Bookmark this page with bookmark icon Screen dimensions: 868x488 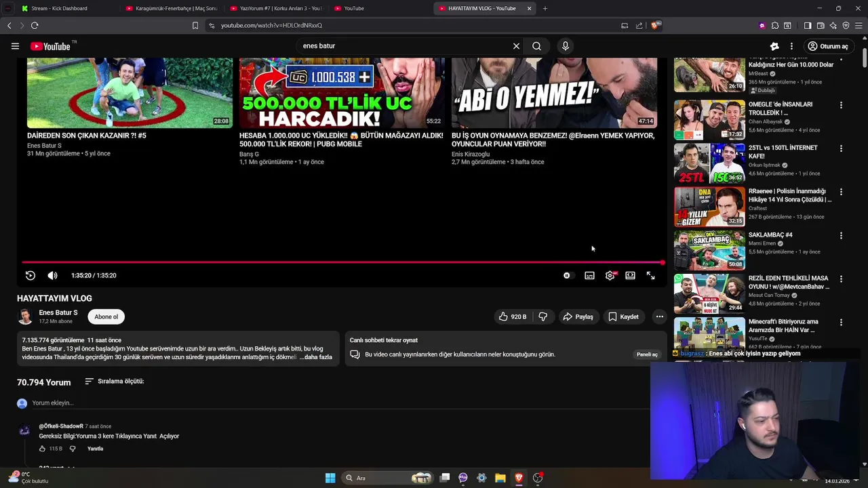[x=195, y=26]
